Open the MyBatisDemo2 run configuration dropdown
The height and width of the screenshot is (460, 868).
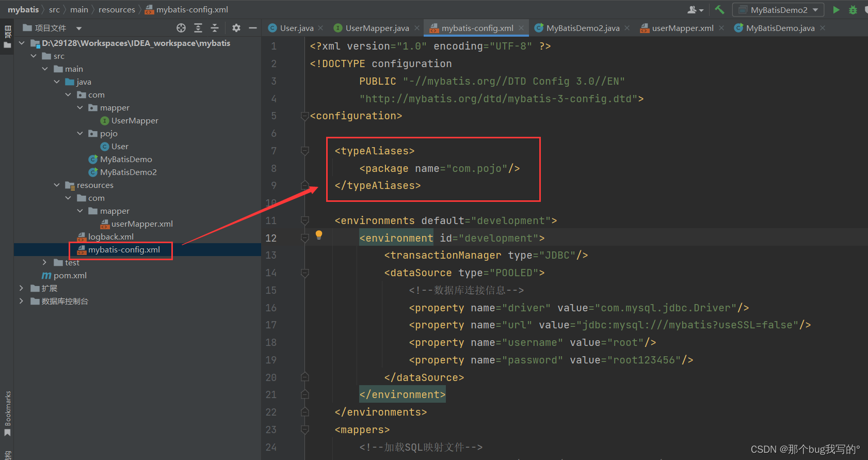tap(778, 10)
